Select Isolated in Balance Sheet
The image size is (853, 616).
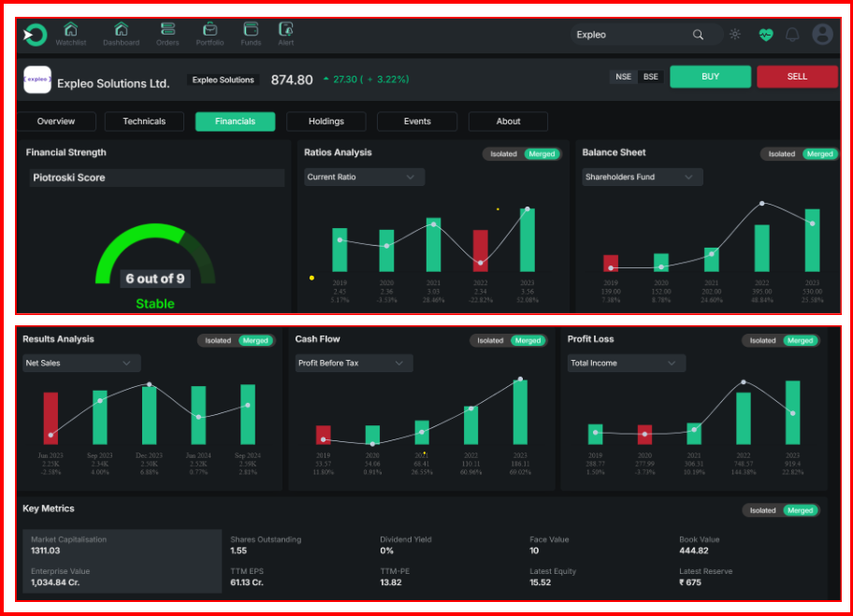[x=781, y=154]
